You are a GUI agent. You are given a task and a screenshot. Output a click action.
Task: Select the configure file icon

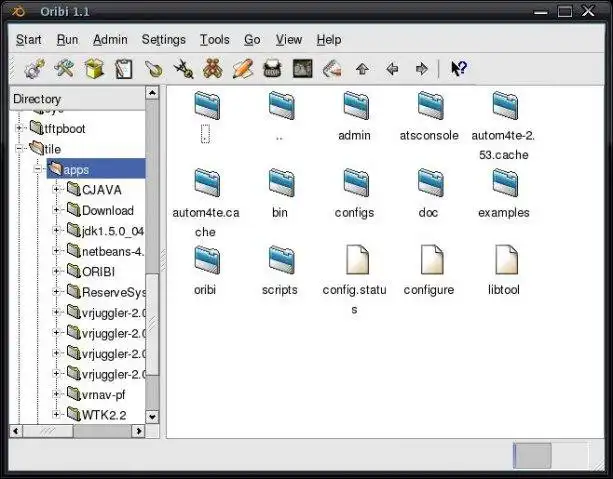[432, 260]
